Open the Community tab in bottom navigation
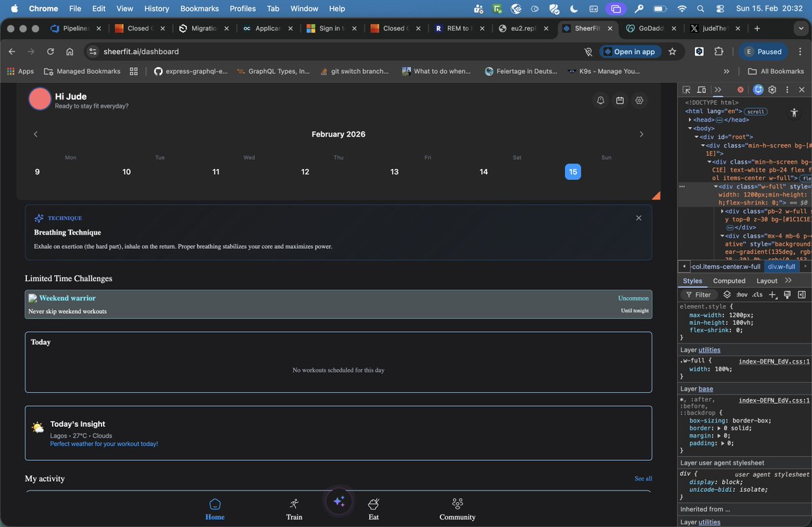The height and width of the screenshot is (527, 812). [x=457, y=509]
